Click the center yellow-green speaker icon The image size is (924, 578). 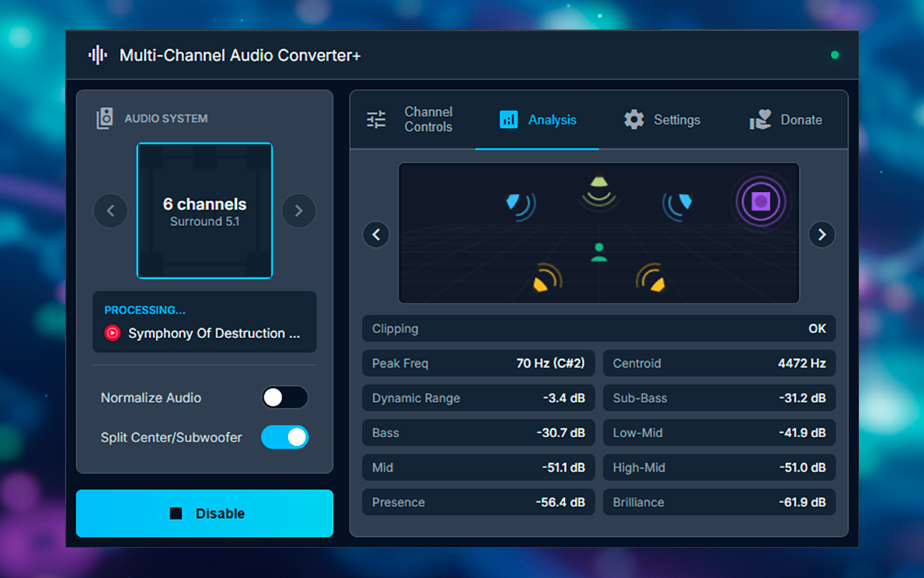[599, 193]
